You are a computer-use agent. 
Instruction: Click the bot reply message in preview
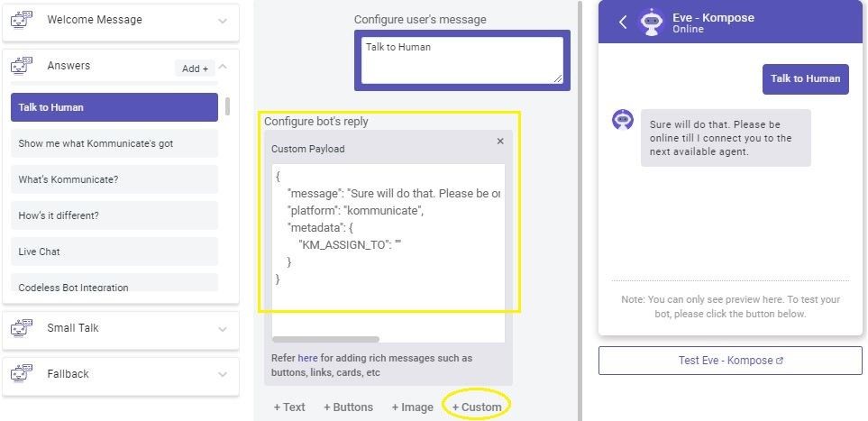pyautogui.click(x=726, y=138)
